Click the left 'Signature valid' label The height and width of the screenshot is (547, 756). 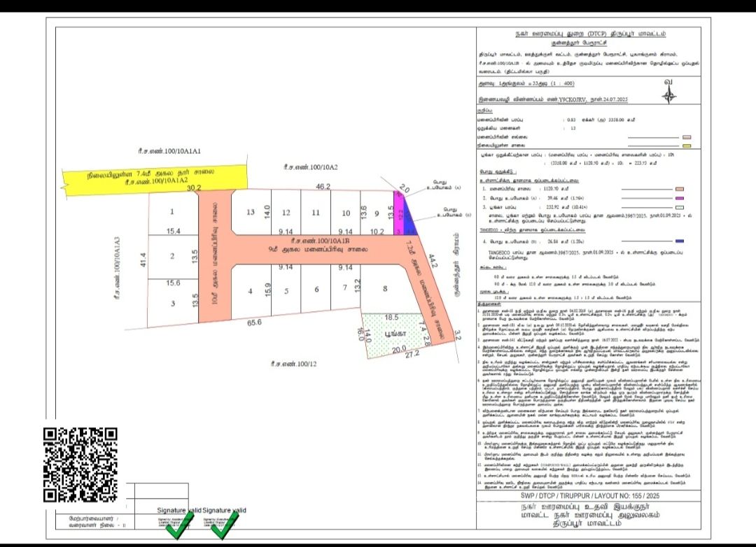179,510
